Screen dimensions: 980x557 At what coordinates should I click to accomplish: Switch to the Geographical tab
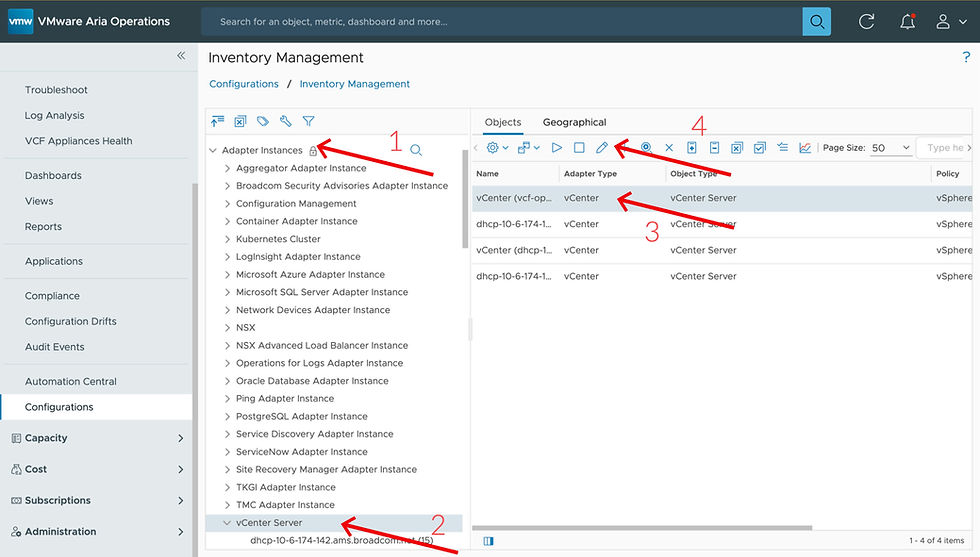pyautogui.click(x=574, y=122)
